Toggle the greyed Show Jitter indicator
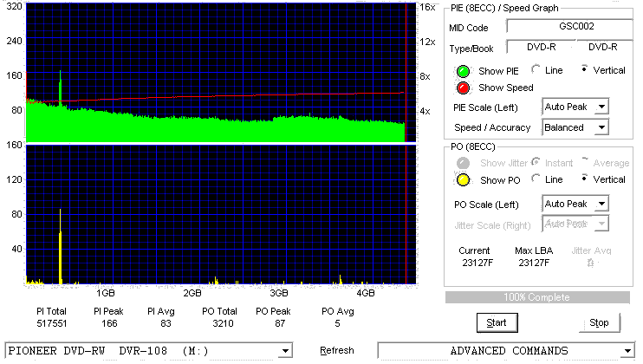This screenshot has height=364, width=643. (463, 163)
